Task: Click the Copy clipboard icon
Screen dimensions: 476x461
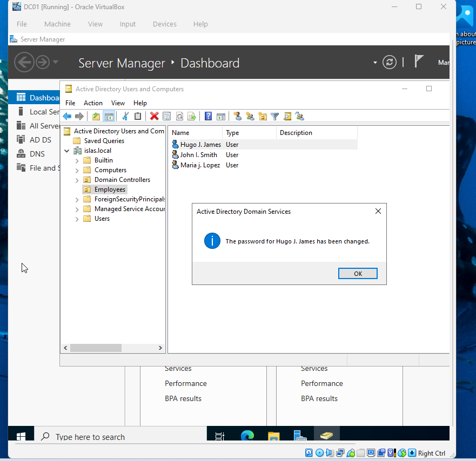Action: [x=138, y=116]
